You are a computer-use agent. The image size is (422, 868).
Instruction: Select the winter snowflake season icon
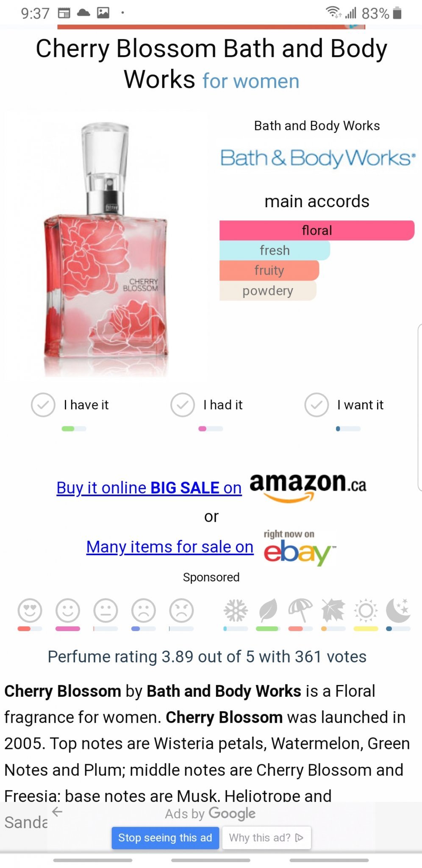point(236,610)
